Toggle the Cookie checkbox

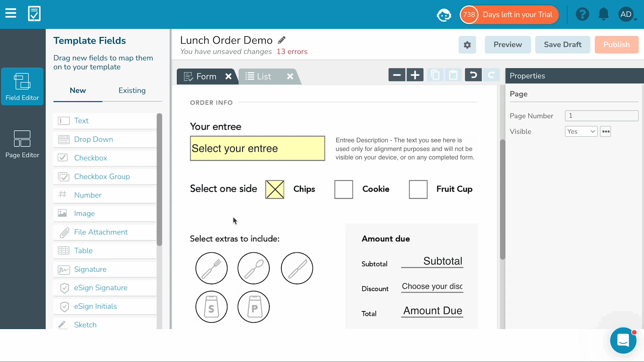pyautogui.click(x=344, y=189)
